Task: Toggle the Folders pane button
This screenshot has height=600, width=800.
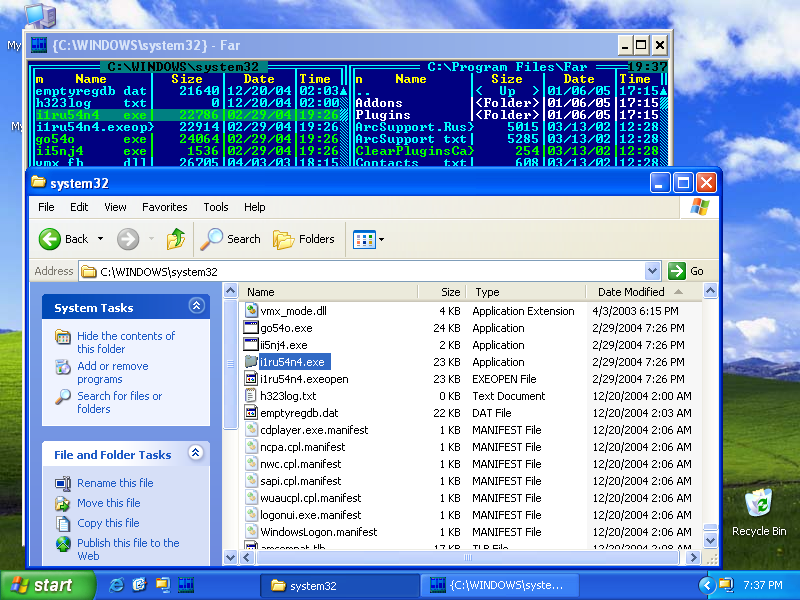Action: 304,239
